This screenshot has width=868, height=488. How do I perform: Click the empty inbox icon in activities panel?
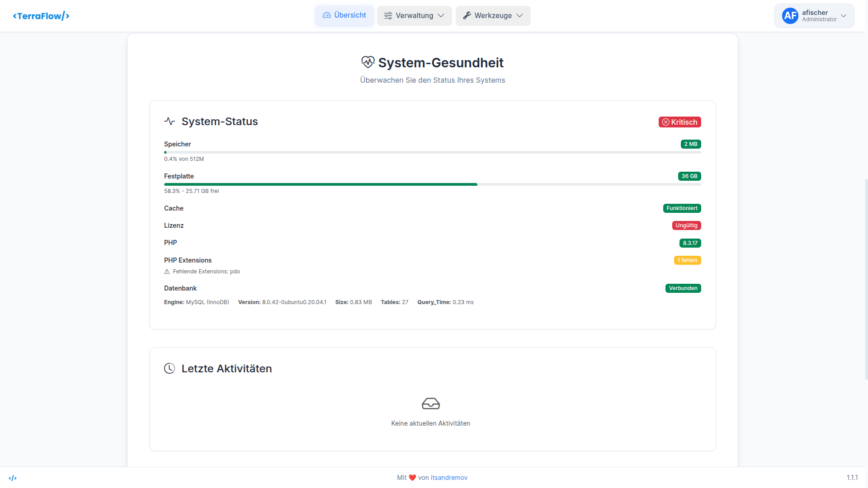(430, 404)
